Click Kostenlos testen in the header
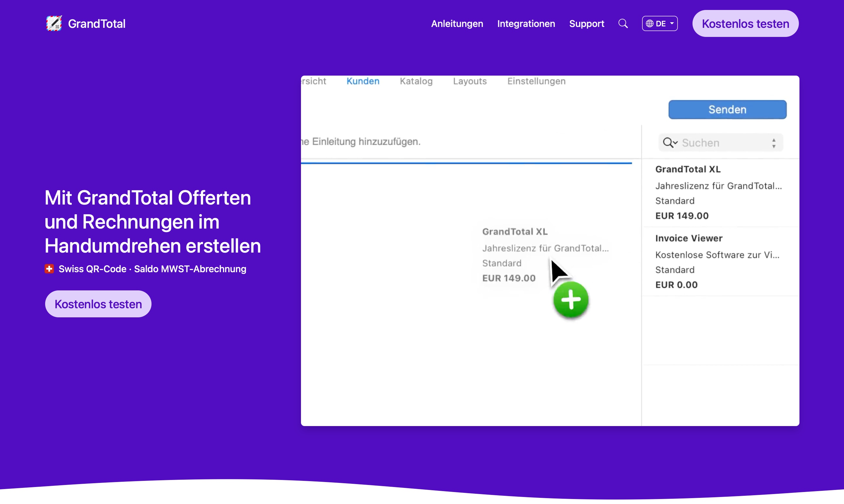The image size is (844, 504). pos(745,23)
